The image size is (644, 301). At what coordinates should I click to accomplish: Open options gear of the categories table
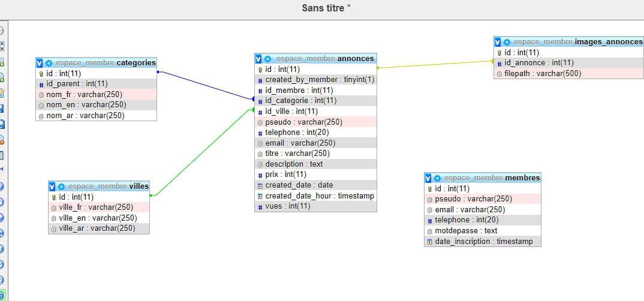pos(49,63)
